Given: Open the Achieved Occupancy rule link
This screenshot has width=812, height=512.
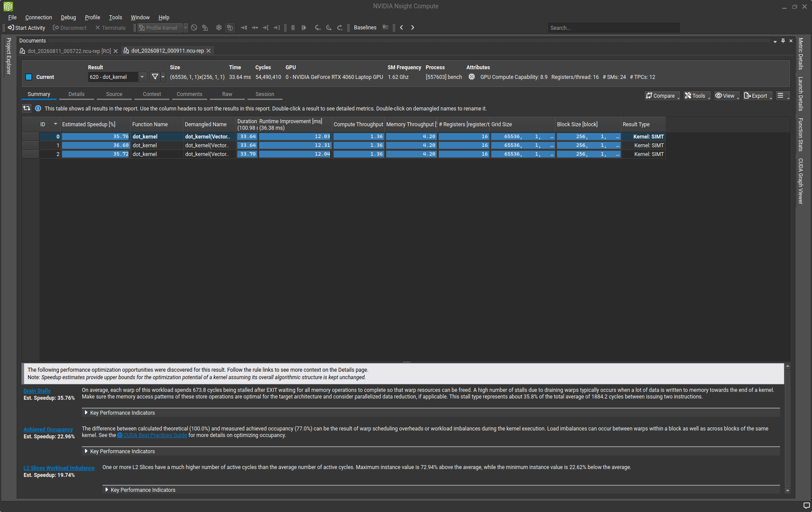Looking at the screenshot, I should click(x=48, y=429).
